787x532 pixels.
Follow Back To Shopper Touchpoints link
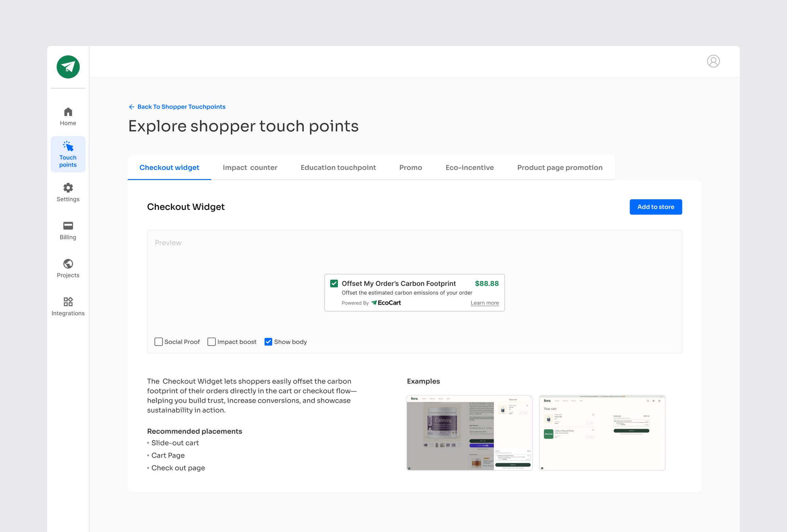181,107
